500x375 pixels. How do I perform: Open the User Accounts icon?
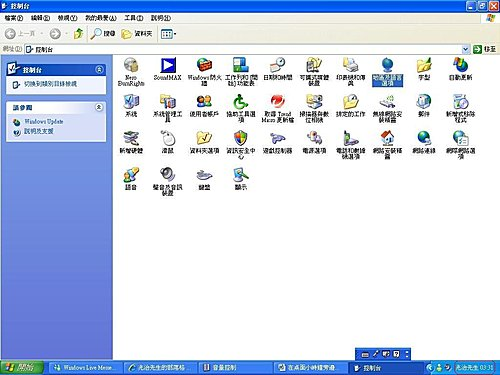click(x=204, y=106)
